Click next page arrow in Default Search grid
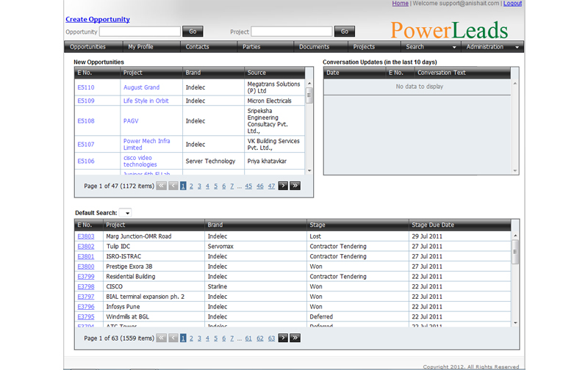 [284, 338]
